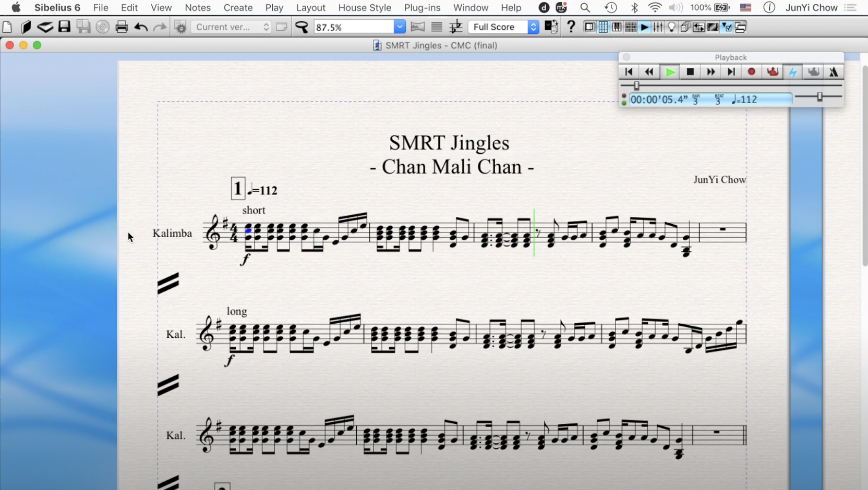Click the Scan icon in the toolbar
Viewport: 868px width, 490px height.
tap(45, 27)
